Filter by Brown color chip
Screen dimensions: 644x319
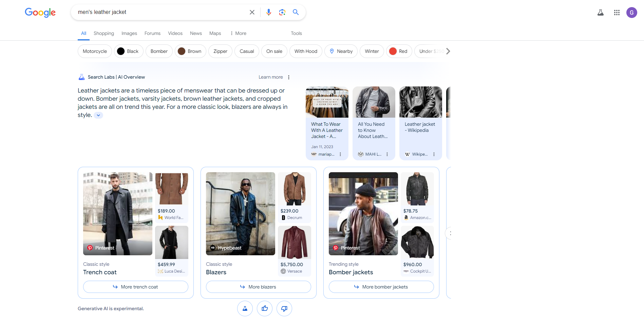[x=190, y=51]
